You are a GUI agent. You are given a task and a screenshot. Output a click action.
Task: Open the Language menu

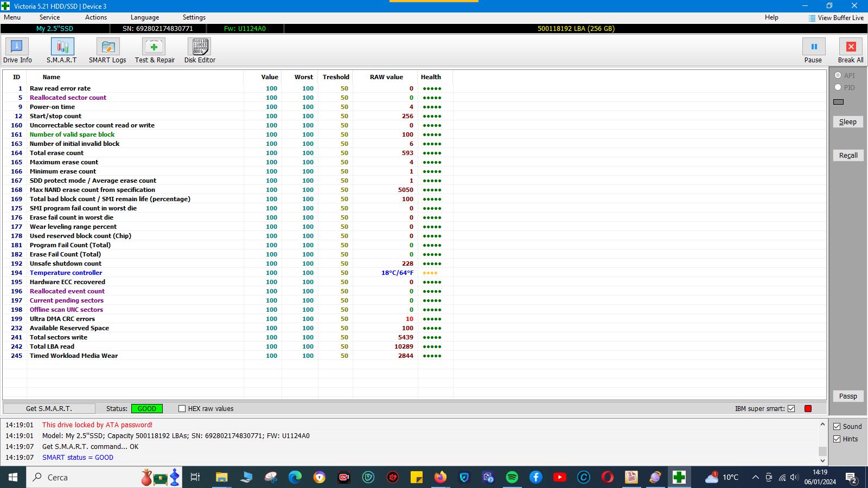tap(145, 17)
